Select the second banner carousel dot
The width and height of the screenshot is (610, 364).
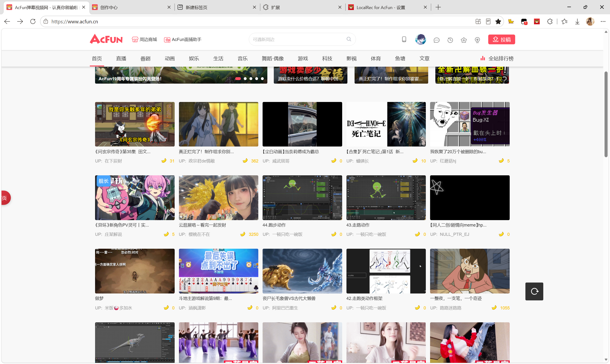pyautogui.click(x=245, y=78)
